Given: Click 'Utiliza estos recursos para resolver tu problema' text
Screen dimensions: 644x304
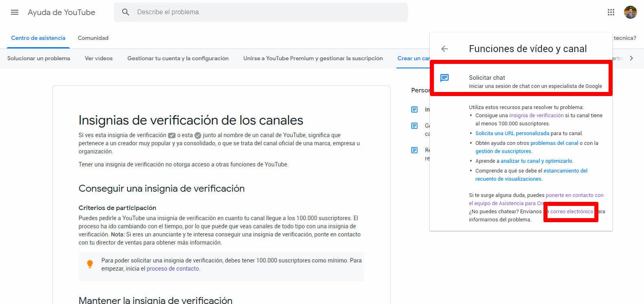Looking at the screenshot, I should [526, 107].
